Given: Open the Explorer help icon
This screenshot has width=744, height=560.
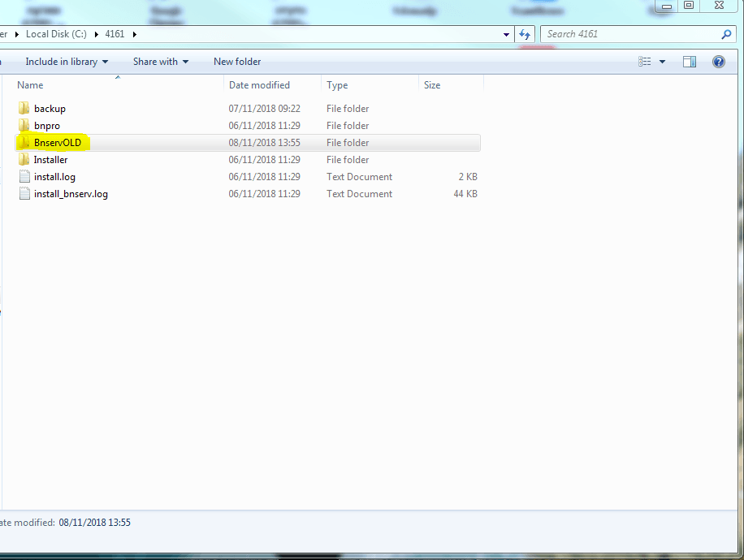Looking at the screenshot, I should click(x=718, y=62).
